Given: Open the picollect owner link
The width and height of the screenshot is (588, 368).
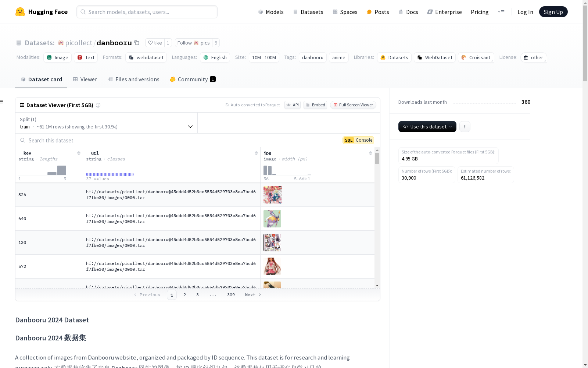Looking at the screenshot, I should (x=79, y=43).
